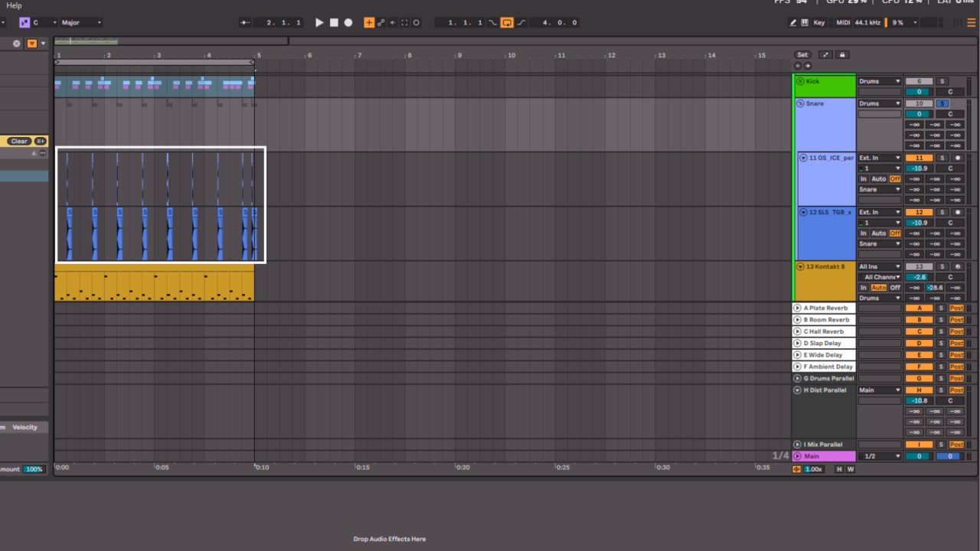Toggle the Lock Envelopes icon beside Set
This screenshot has height=551, width=980.
842,55
